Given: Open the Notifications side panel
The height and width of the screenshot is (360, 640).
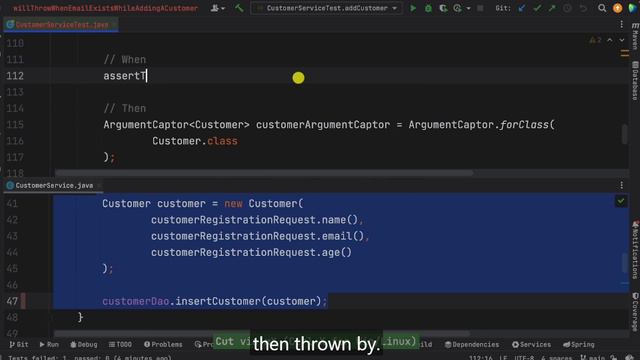Looking at the screenshot, I should pyautogui.click(x=635, y=250).
